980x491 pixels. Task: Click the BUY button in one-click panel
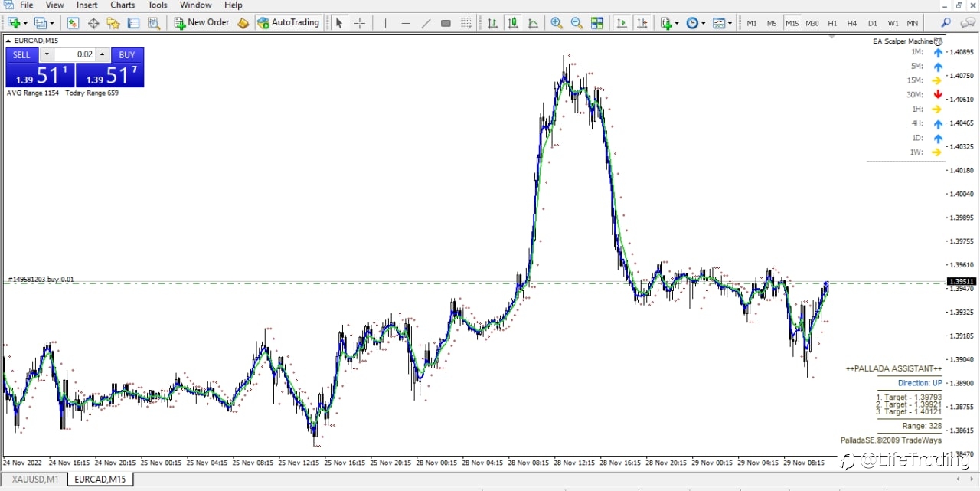click(x=127, y=54)
